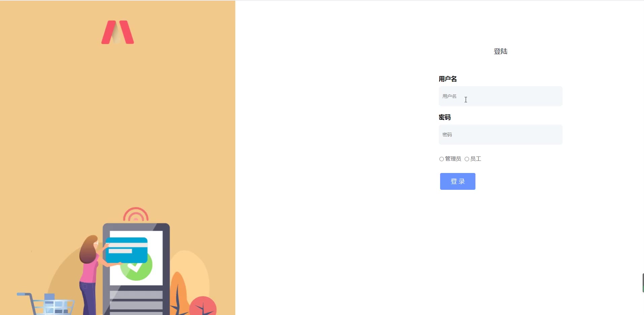Focus the 用户名 input field
The image size is (644, 315).
tap(500, 96)
